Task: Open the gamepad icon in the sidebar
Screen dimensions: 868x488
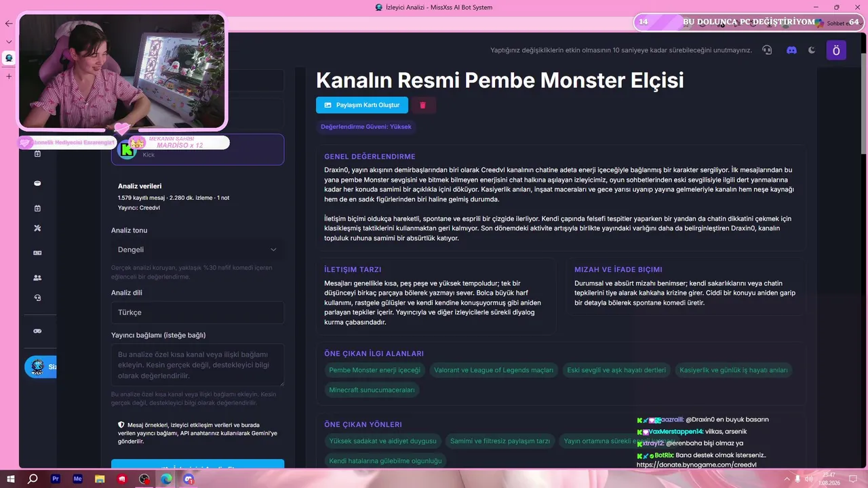Action: [x=37, y=331]
